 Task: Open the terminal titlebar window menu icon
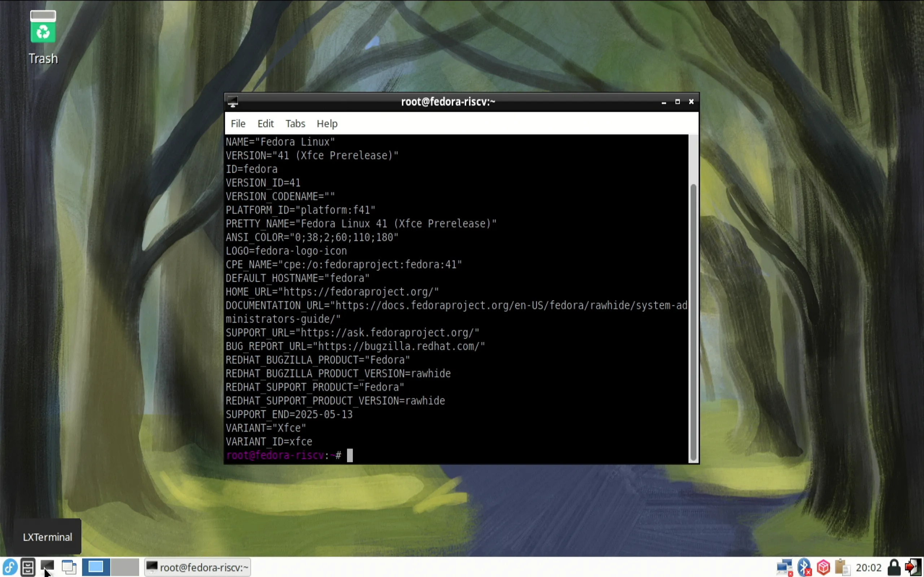coord(233,101)
